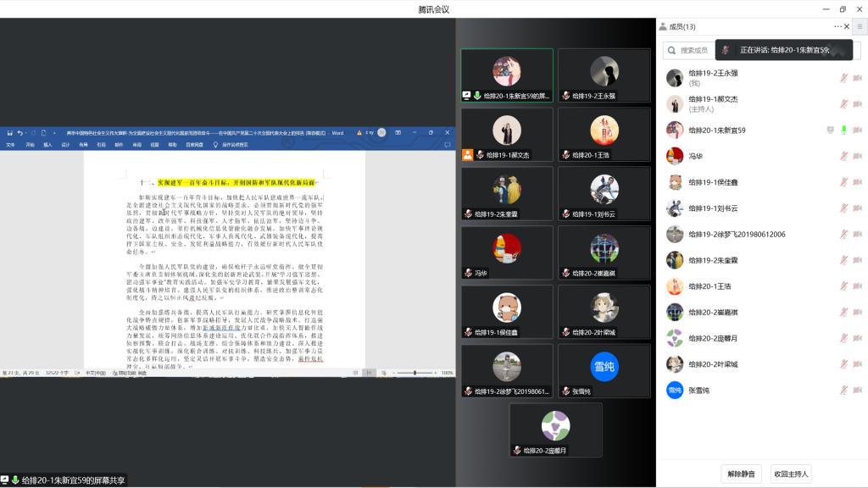The width and height of the screenshot is (868, 488).
Task: Click the lightbulb 操作说明搜索 icon in Word
Action: [215, 145]
